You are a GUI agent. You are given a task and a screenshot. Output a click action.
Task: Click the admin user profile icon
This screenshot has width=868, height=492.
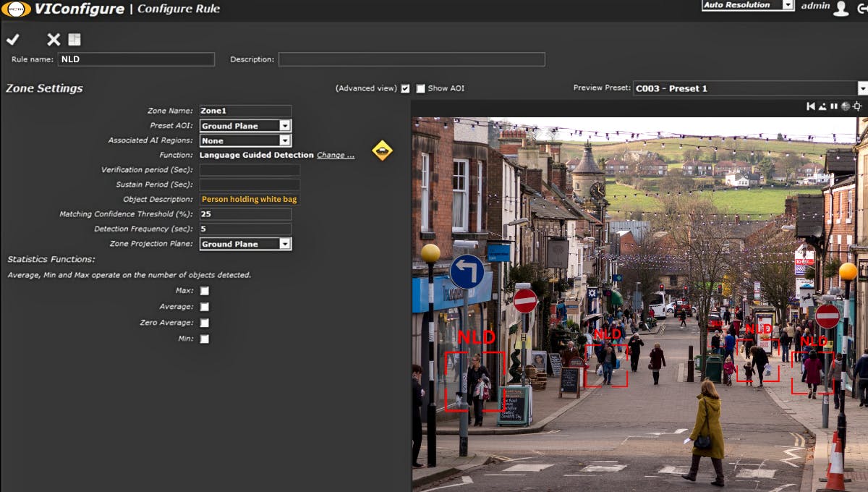(x=841, y=8)
